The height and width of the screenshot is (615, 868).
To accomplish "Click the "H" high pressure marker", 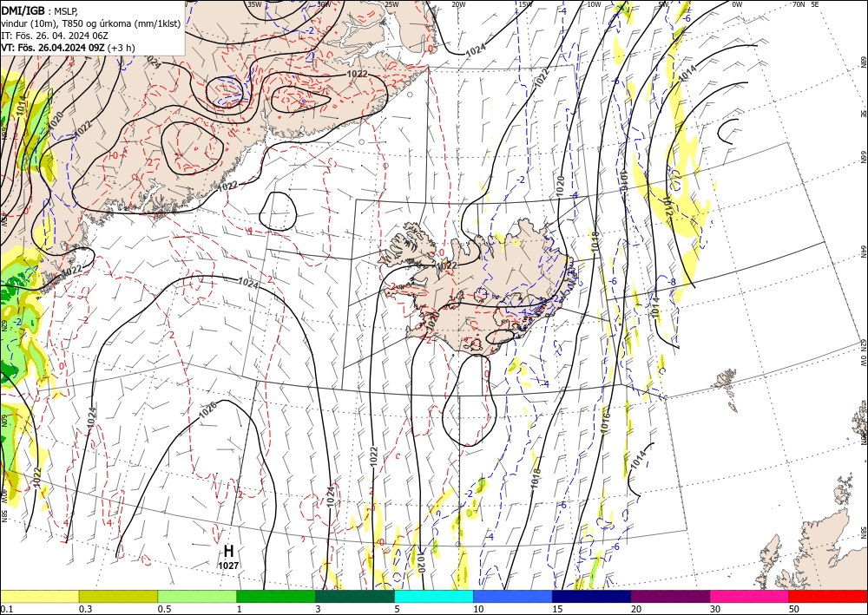I will click(x=228, y=551).
